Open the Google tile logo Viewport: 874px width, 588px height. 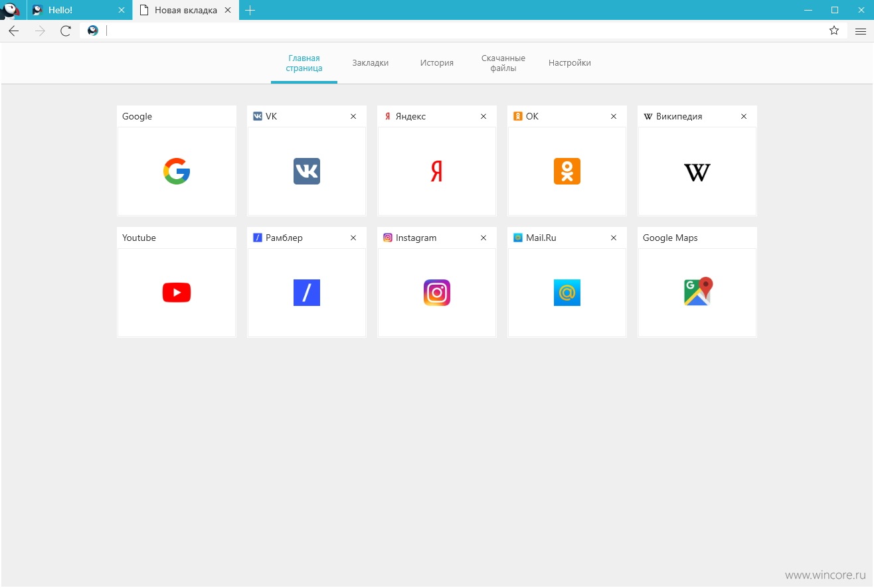[x=177, y=171]
